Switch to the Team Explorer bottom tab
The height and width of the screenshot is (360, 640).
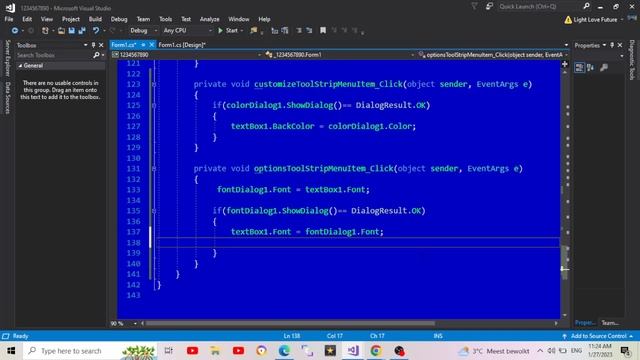610,323
